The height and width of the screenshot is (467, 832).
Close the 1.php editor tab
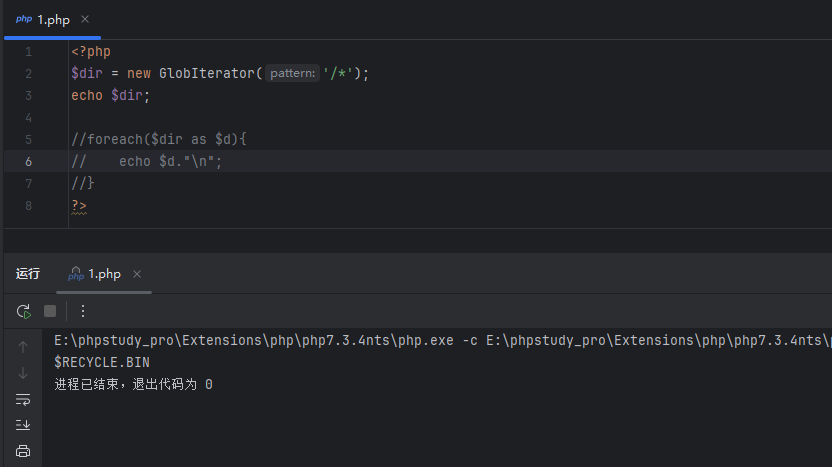point(85,20)
